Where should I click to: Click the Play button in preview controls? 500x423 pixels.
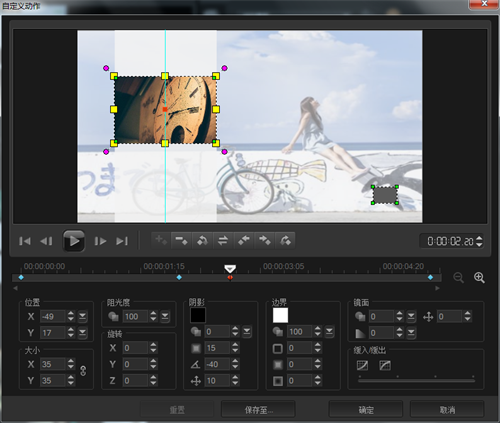tap(74, 241)
